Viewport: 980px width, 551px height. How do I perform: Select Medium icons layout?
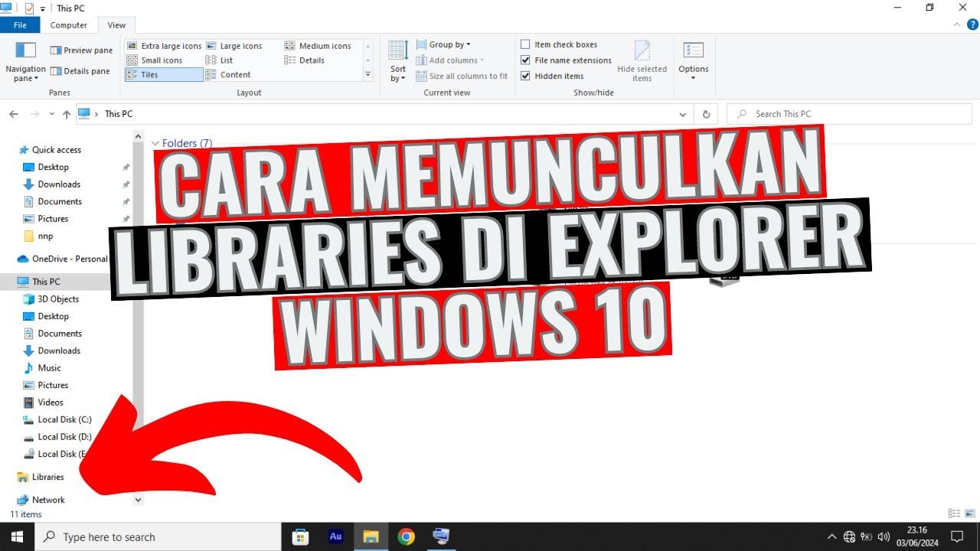click(318, 46)
